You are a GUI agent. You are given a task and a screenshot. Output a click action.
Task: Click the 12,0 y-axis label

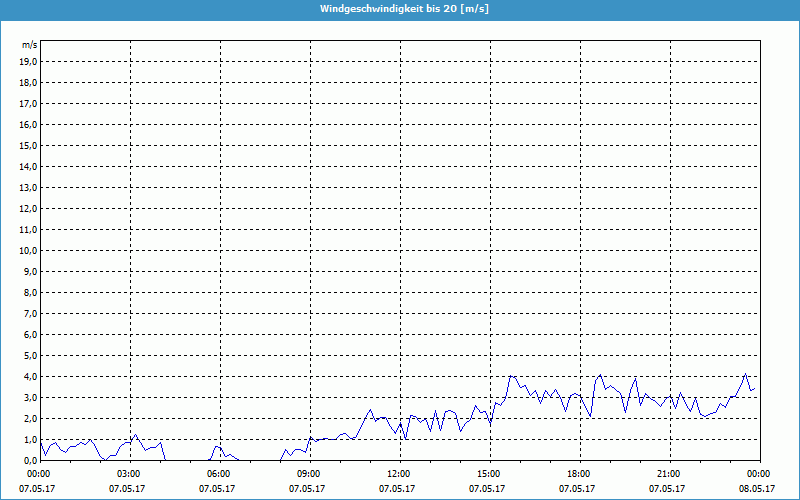(x=29, y=208)
